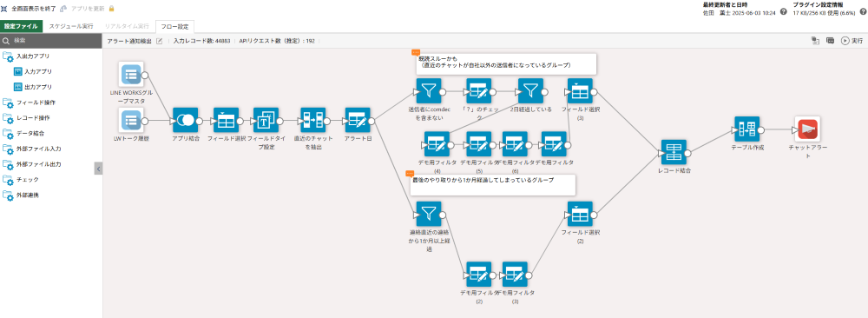Click the 実行 run button
The width and height of the screenshot is (868, 318).
pyautogui.click(x=852, y=41)
